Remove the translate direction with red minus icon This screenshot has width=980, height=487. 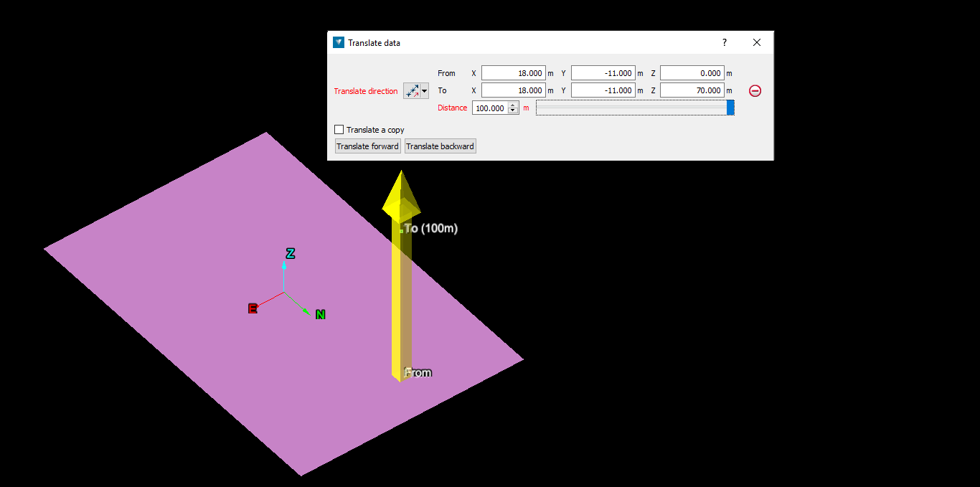click(755, 90)
